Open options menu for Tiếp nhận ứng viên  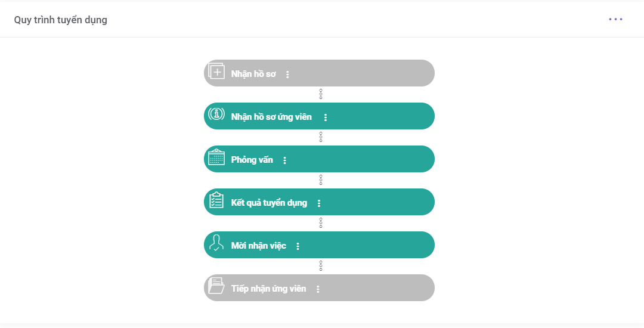point(318,289)
